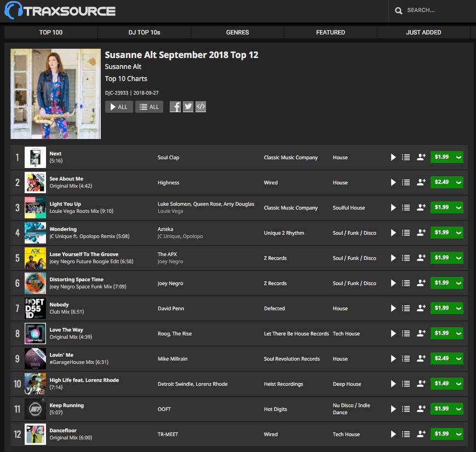Open Soul Revolution Records label page
Viewport: 476px width, 452px height.
(x=292, y=359)
